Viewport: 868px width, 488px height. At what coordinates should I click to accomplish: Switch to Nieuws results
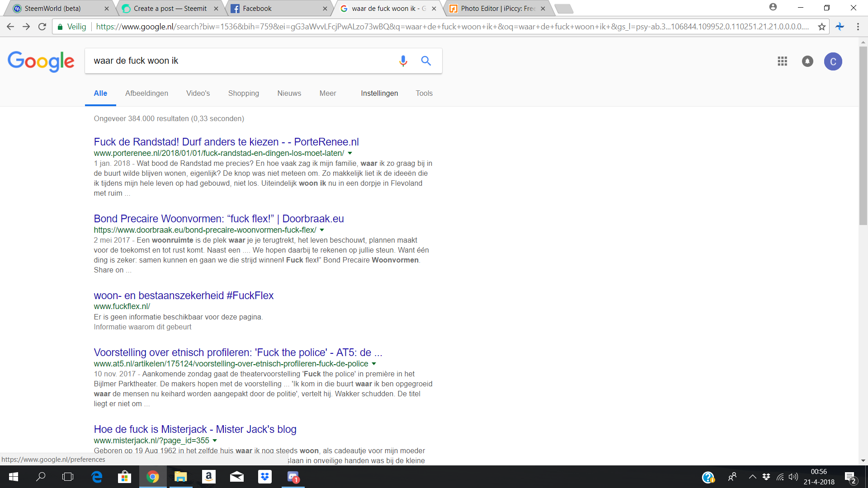pyautogui.click(x=289, y=93)
